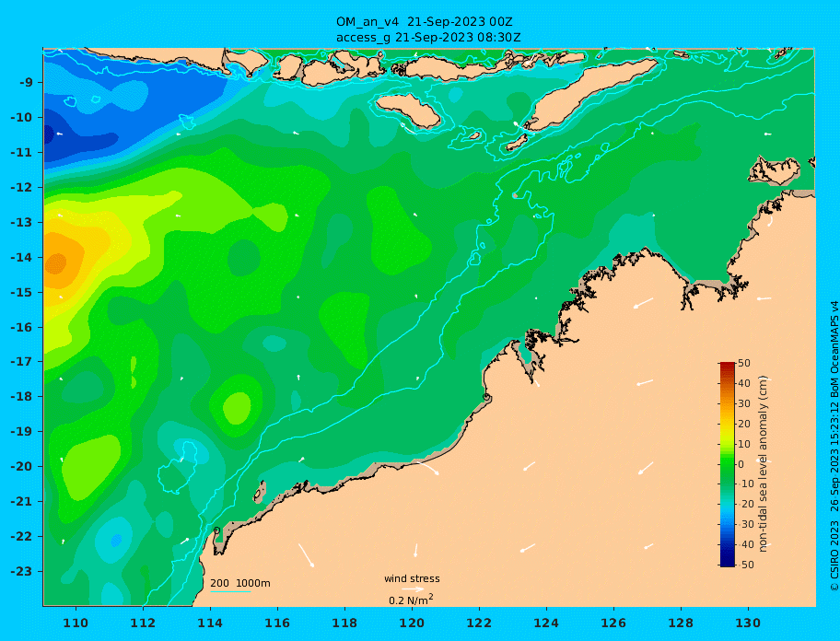The image size is (840, 641).
Task: Click the longitude axis label 110
Action: pos(76,623)
